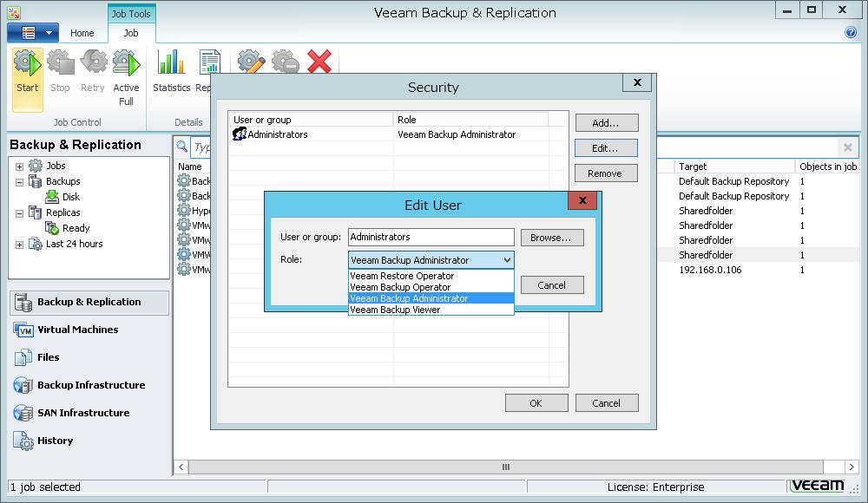
Task: Select Backups in the tree
Action: click(62, 181)
